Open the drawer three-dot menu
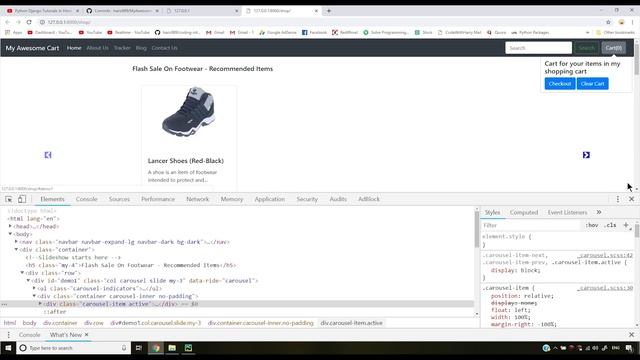Image resolution: width=640 pixels, height=360 pixels. pyautogui.click(x=9, y=335)
